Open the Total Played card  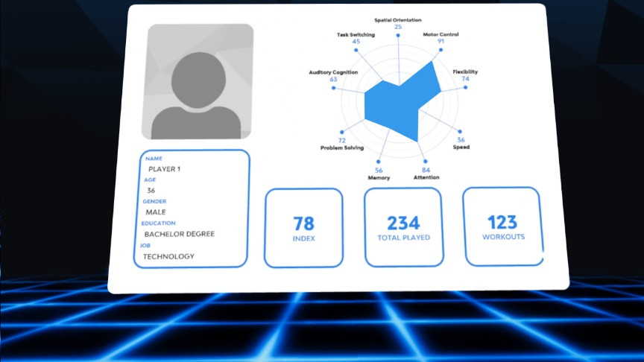point(403,227)
